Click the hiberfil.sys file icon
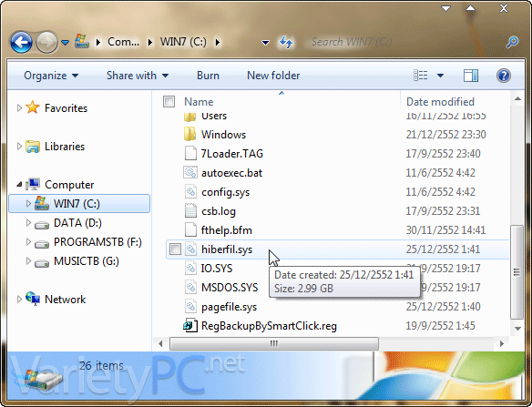Image resolution: width=532 pixels, height=407 pixels. click(x=190, y=249)
